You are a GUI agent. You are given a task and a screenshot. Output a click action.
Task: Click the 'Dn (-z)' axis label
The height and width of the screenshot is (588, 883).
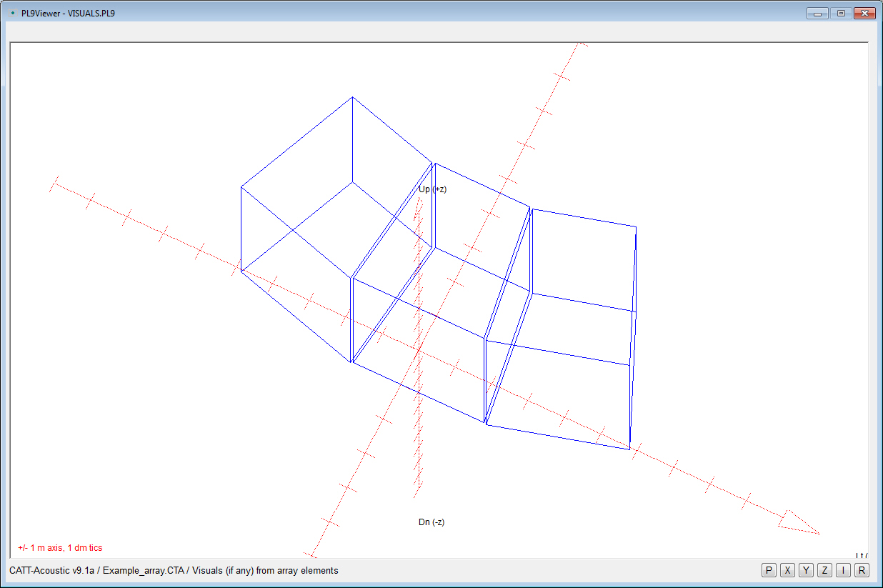(x=431, y=522)
